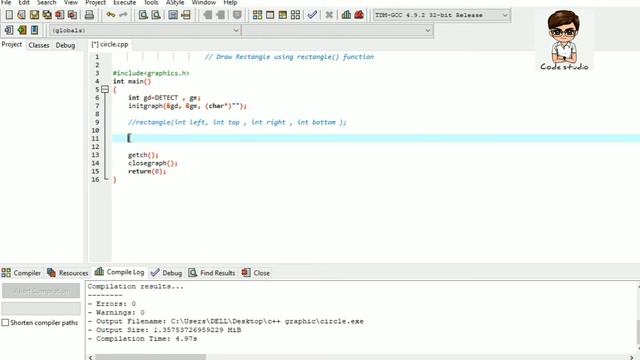Click the Save All toolbar icon

pyautogui.click(x=47, y=15)
